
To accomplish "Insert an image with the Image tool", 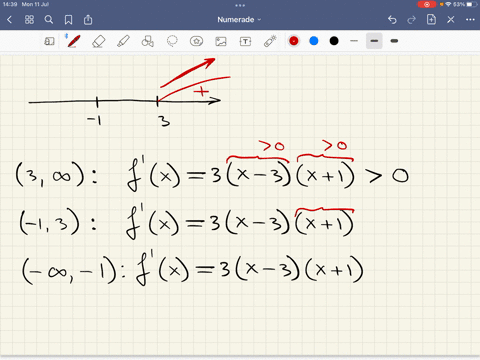I will pyautogui.click(x=221, y=41).
